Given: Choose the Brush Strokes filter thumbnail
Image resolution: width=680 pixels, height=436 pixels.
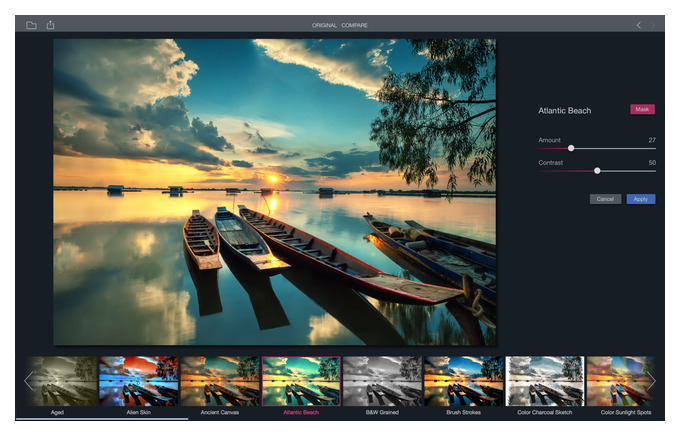Looking at the screenshot, I should click(464, 381).
